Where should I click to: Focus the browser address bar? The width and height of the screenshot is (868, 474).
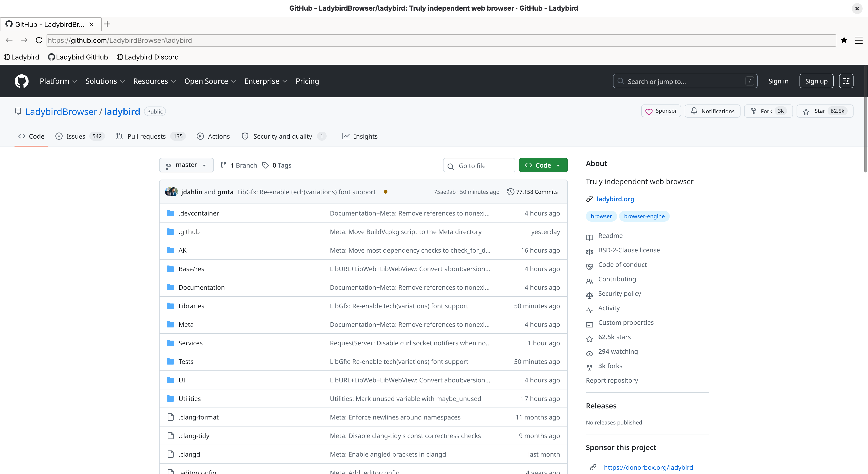441,40
